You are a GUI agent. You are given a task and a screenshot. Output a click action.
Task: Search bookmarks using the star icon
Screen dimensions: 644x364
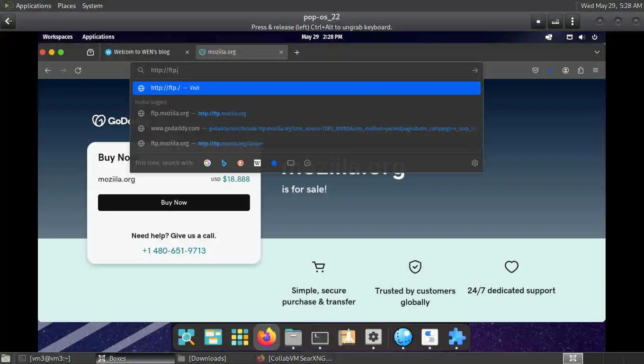[274, 163]
